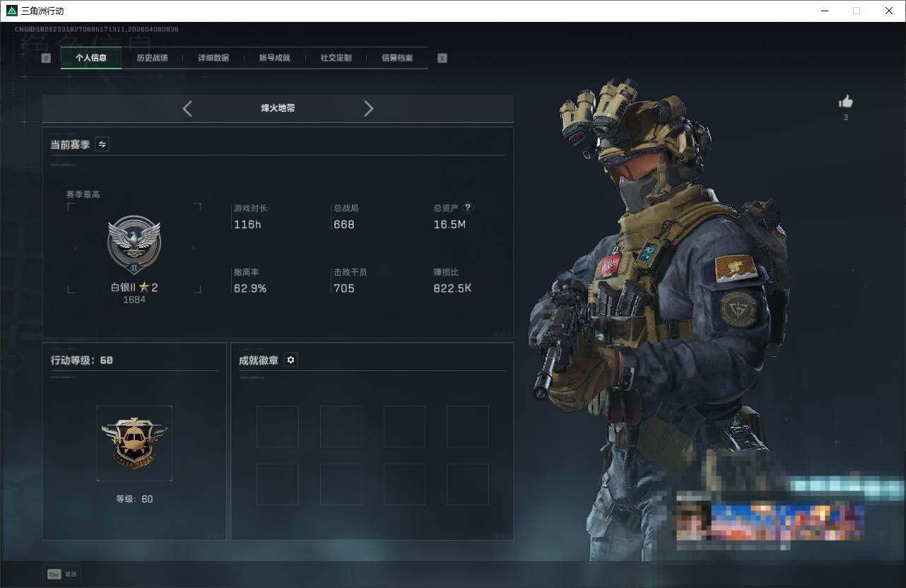Click the 705 operators defeated value
The height and width of the screenshot is (588, 906).
(x=344, y=288)
